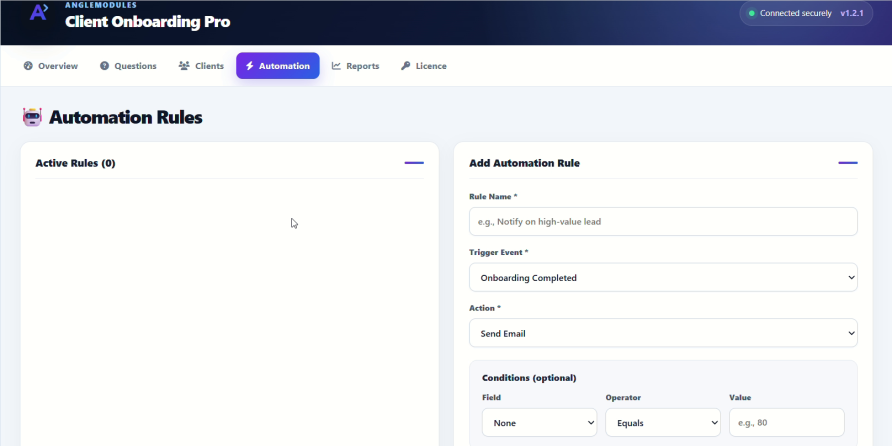Click the Conditions (optional) label
The image size is (892, 446).
tap(529, 378)
